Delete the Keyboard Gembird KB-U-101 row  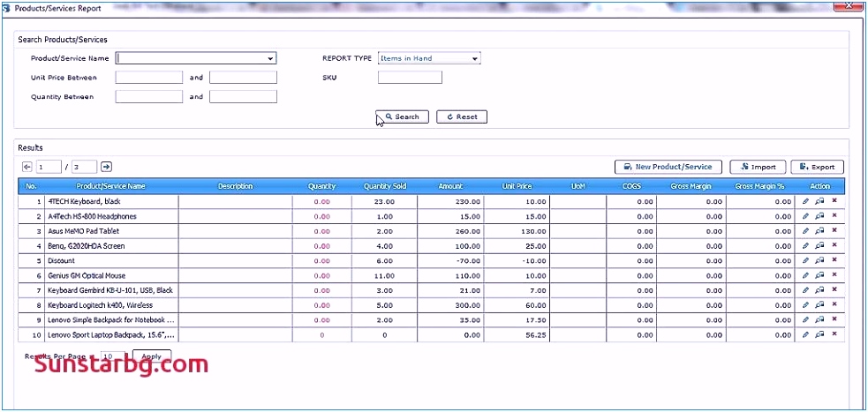pyautogui.click(x=834, y=289)
